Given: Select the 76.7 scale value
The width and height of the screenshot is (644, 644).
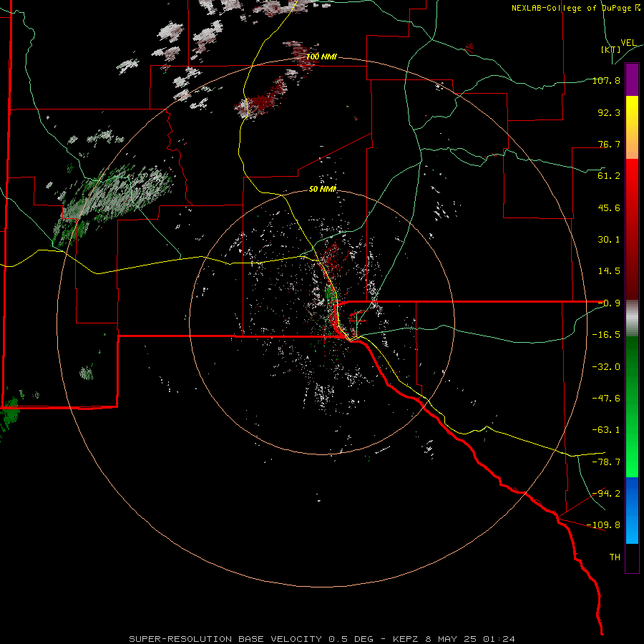Looking at the screenshot, I should pyautogui.click(x=609, y=144).
